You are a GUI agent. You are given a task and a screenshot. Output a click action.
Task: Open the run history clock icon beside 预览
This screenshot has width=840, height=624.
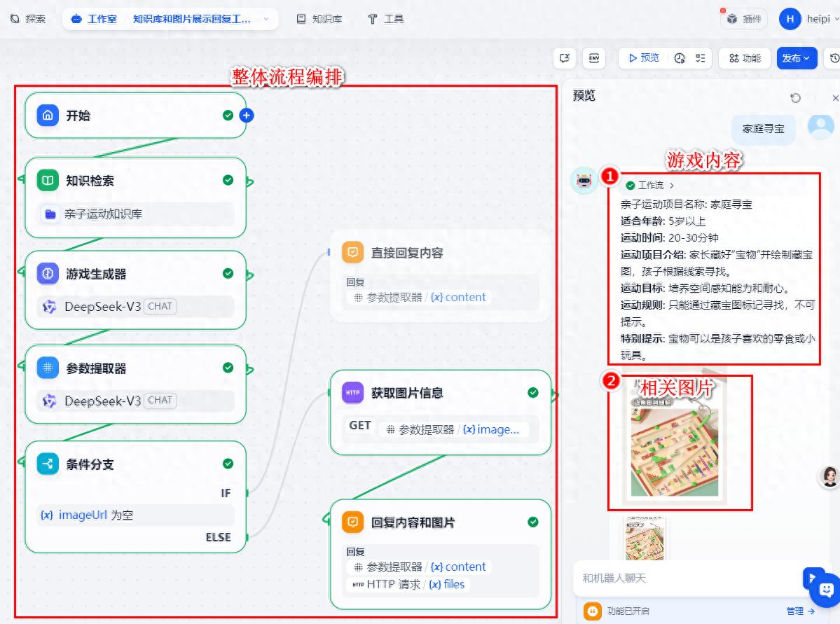pos(678,58)
